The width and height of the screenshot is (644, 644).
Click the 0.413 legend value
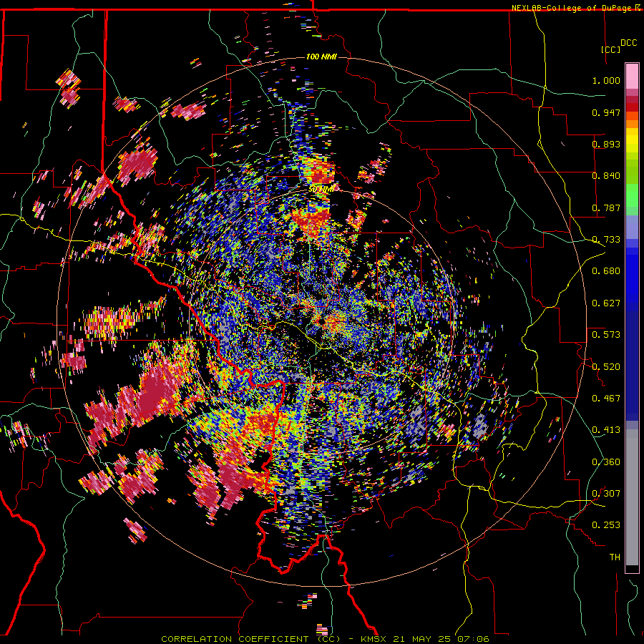point(606,430)
